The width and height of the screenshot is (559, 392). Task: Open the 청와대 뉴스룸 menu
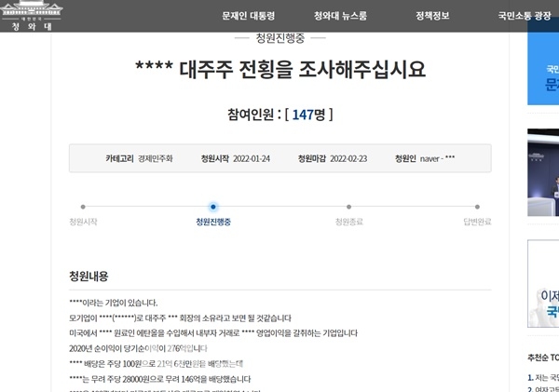(x=340, y=16)
